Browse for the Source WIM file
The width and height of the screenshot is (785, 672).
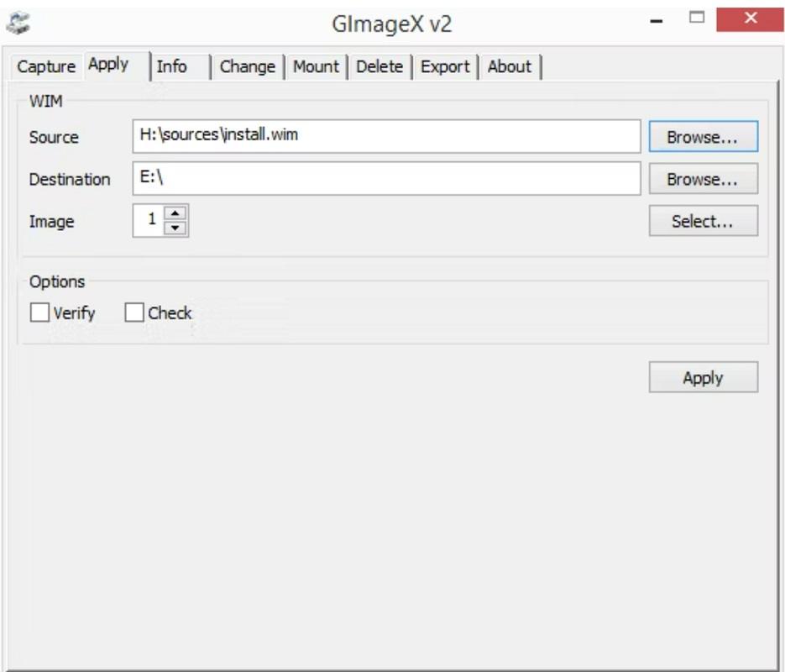(703, 137)
